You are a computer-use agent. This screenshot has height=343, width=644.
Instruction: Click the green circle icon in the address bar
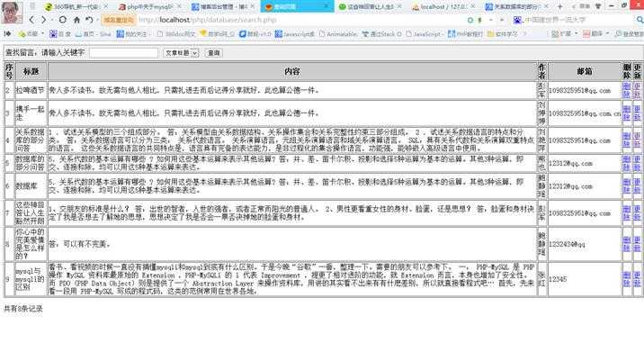(470, 20)
